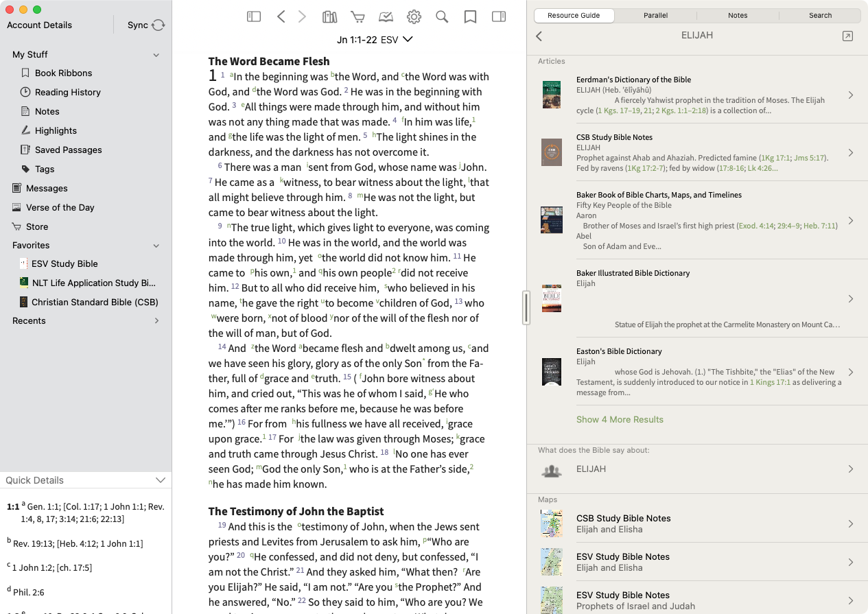This screenshot has height=614, width=868.
Task: Open the store cart icon in the toolbar
Action: coord(357,17)
